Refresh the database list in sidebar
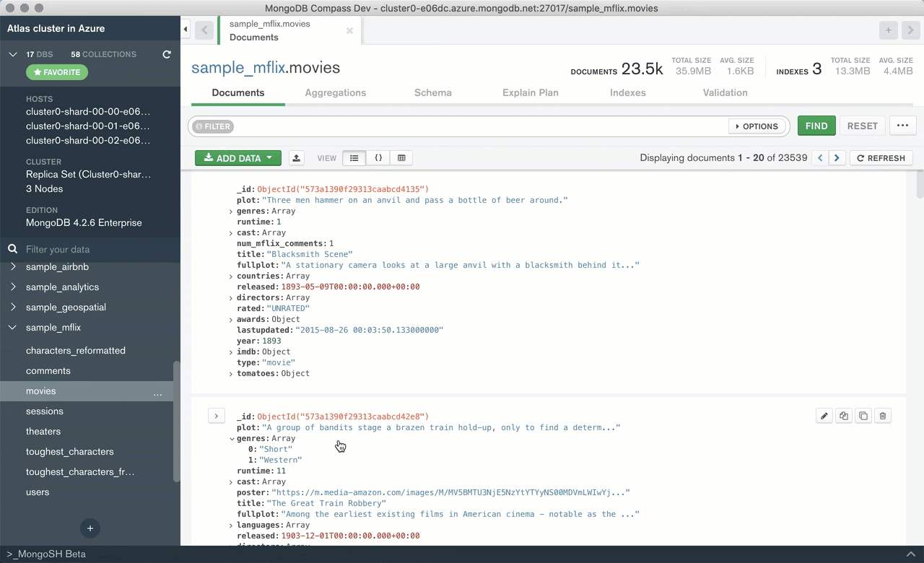Viewport: 924px width, 563px height. (x=166, y=54)
